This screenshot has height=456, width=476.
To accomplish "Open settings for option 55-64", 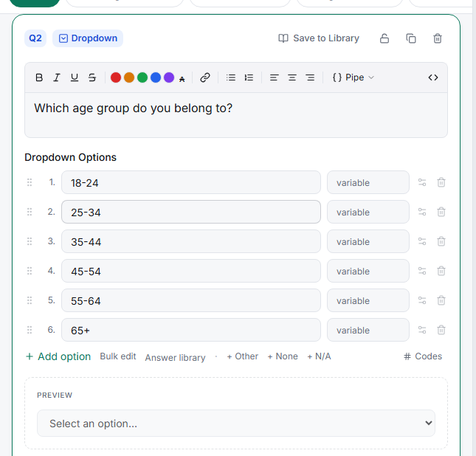I will (422, 300).
